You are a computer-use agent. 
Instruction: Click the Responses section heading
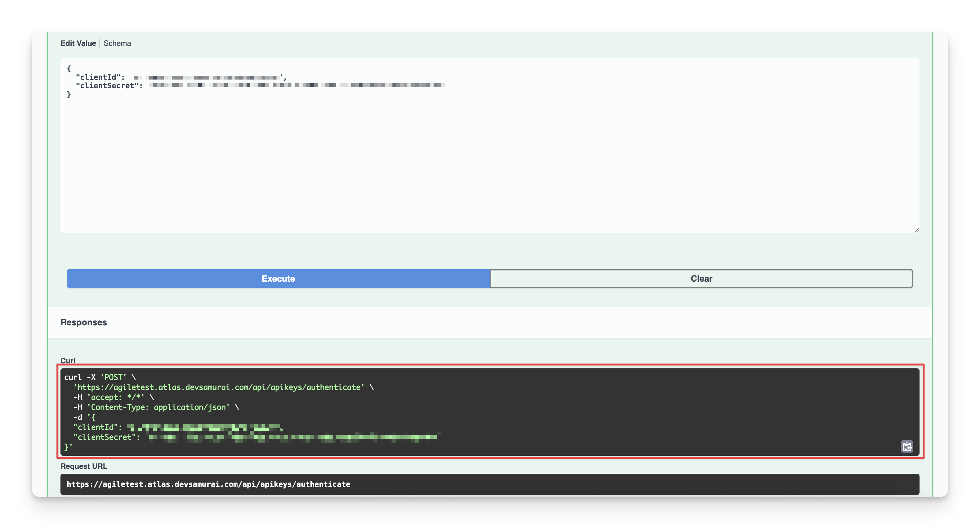[84, 322]
